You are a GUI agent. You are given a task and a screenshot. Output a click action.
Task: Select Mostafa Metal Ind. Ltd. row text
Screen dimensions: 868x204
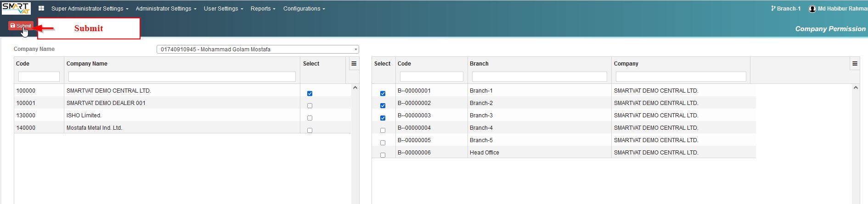click(94, 128)
